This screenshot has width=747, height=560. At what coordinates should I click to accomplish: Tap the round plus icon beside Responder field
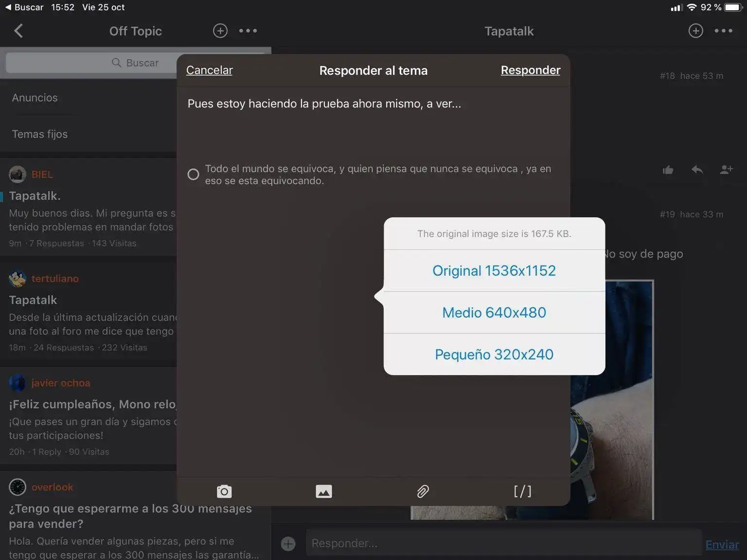click(x=288, y=543)
